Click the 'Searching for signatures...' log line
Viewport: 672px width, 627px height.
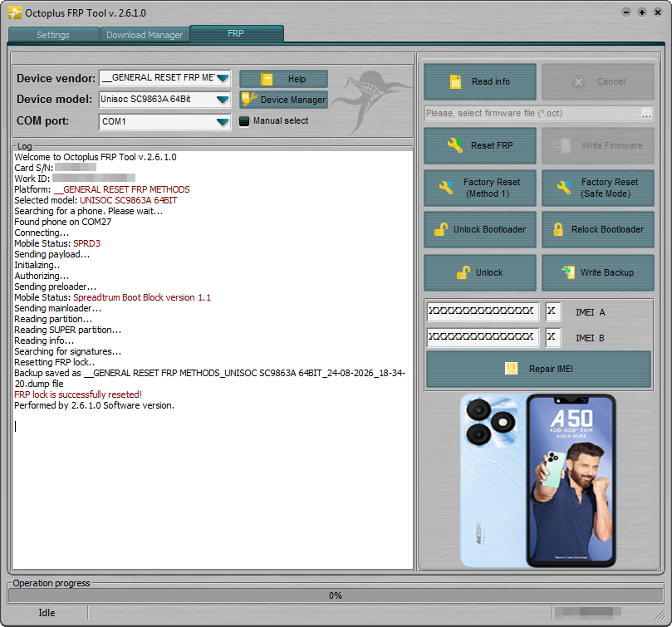(x=68, y=351)
